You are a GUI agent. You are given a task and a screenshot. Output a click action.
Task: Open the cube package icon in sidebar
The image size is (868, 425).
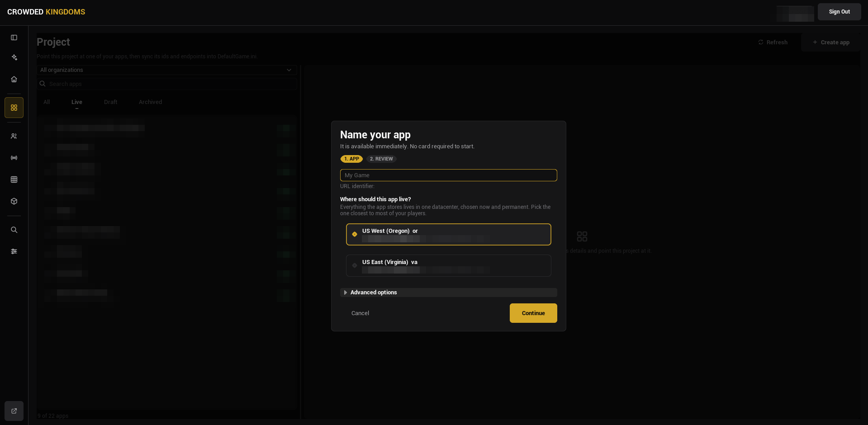pos(14,201)
